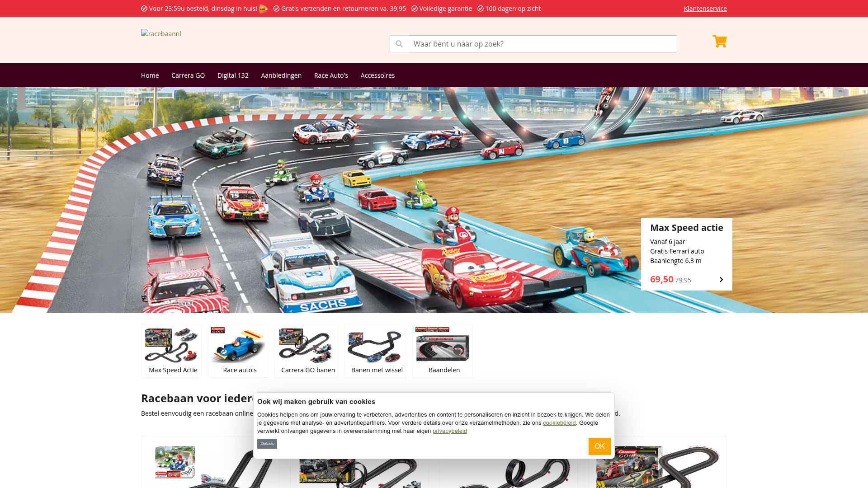The image size is (868, 488).
Task: Open the privacybeleid link
Action: (x=450, y=431)
